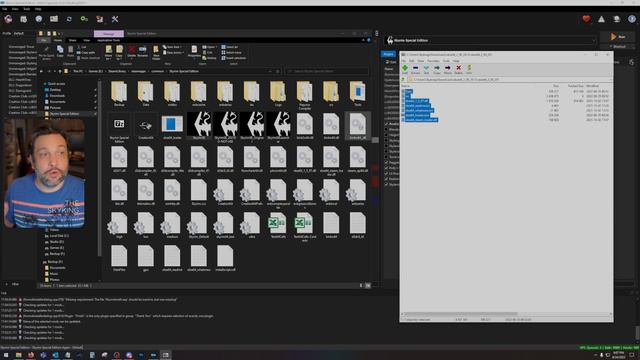640x360 pixels.
Task: Open the green gears Executables icon
Action: tap(84, 19)
